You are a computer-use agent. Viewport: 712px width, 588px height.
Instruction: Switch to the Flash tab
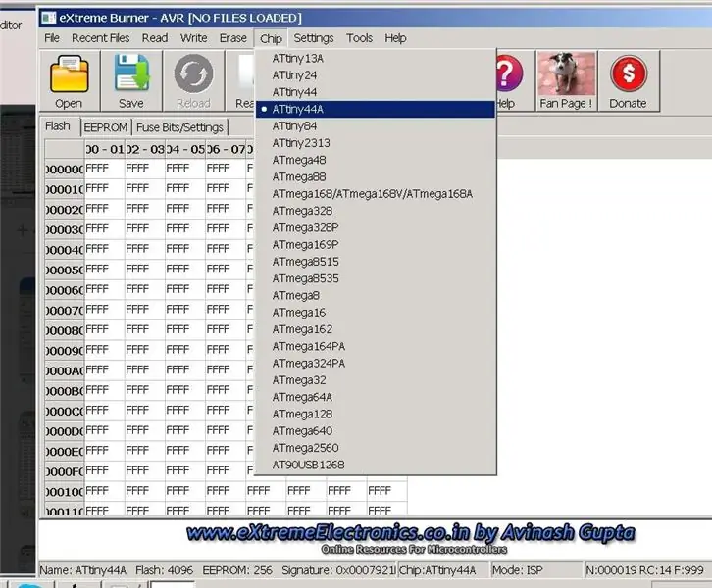[58, 126]
